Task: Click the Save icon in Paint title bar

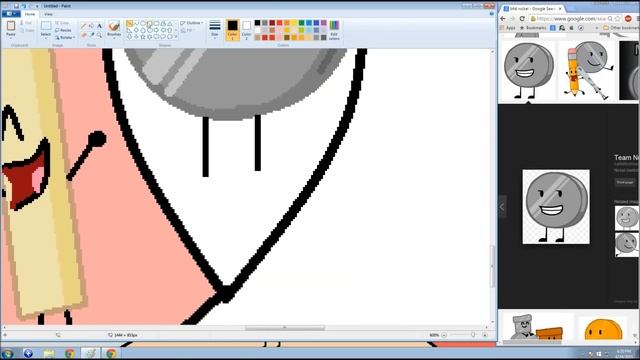Action: pos(16,6)
